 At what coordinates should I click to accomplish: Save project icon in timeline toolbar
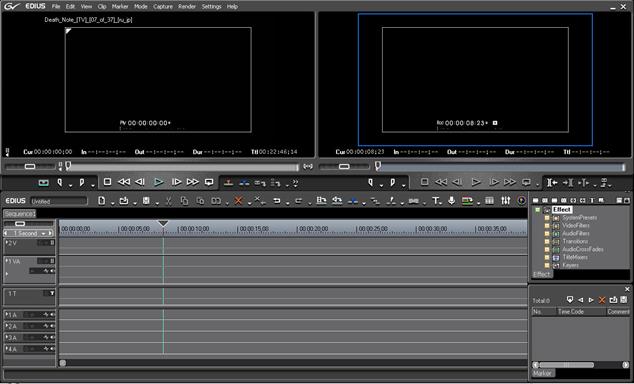click(x=146, y=200)
